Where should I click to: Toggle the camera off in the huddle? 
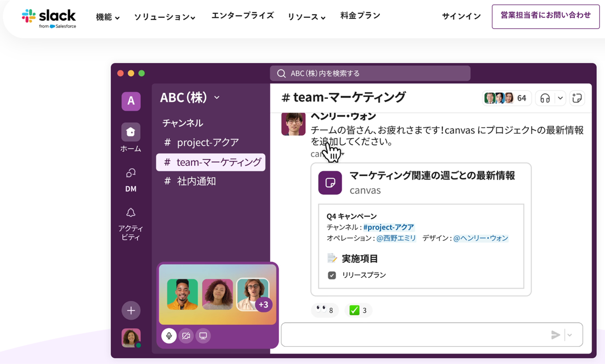pyautogui.click(x=186, y=336)
